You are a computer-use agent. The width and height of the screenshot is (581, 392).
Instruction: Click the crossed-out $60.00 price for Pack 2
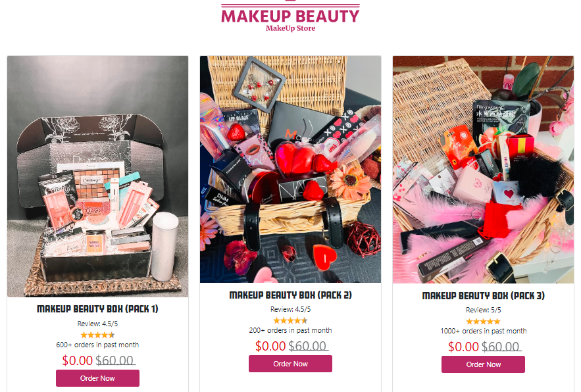[x=309, y=346]
